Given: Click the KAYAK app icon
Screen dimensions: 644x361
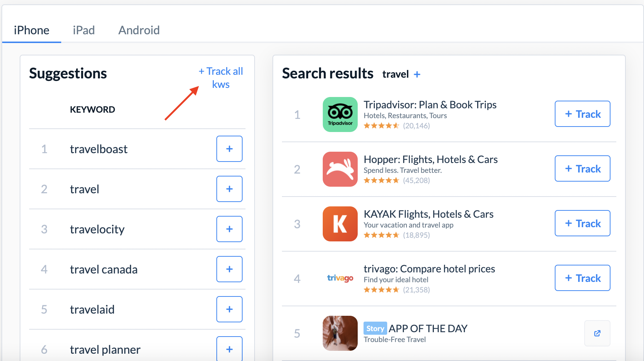Looking at the screenshot, I should point(340,224).
